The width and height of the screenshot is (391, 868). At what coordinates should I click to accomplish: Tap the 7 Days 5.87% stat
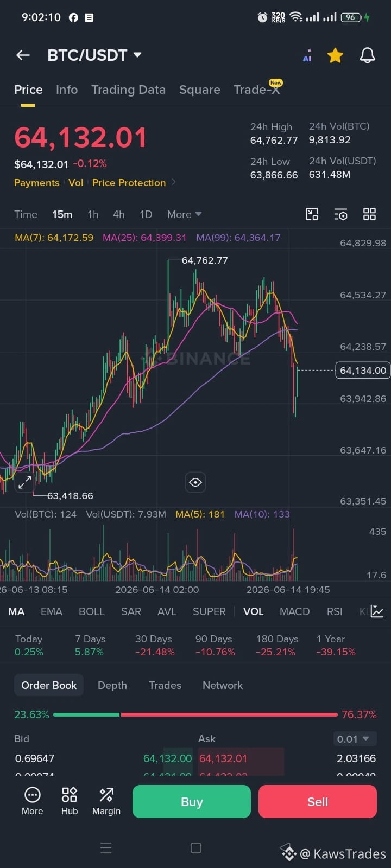click(x=89, y=646)
